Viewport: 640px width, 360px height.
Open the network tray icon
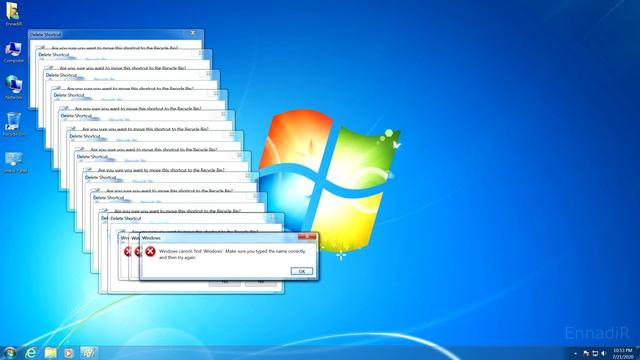pyautogui.click(x=595, y=353)
